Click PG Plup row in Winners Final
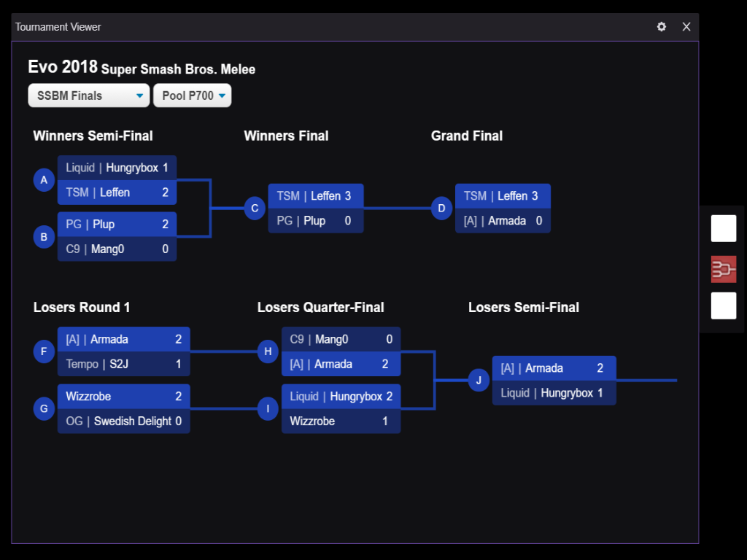747x560 pixels. point(315,221)
